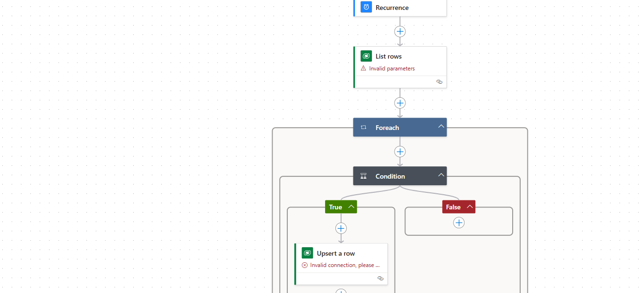Collapse the Condition block
Viewport: 644px width, 293px height.
click(x=441, y=175)
